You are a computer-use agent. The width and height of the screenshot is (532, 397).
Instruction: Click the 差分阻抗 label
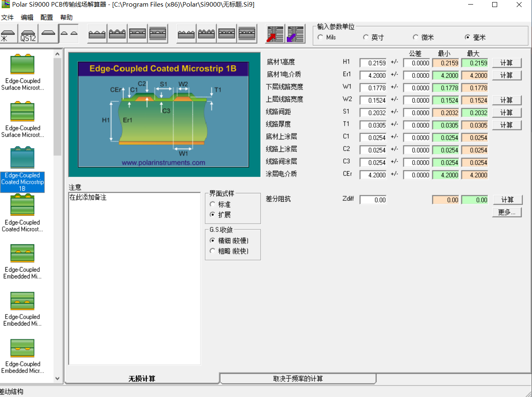point(278,199)
